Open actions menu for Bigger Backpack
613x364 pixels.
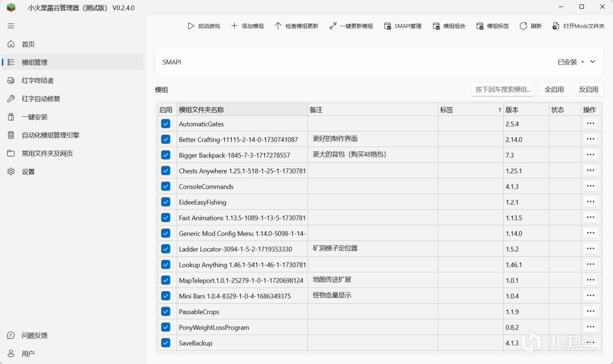(x=590, y=155)
